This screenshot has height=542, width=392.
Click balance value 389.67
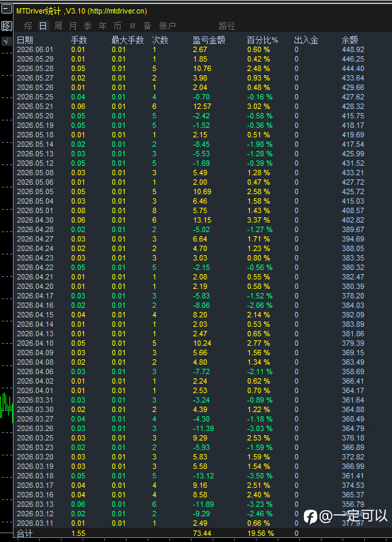click(x=353, y=229)
